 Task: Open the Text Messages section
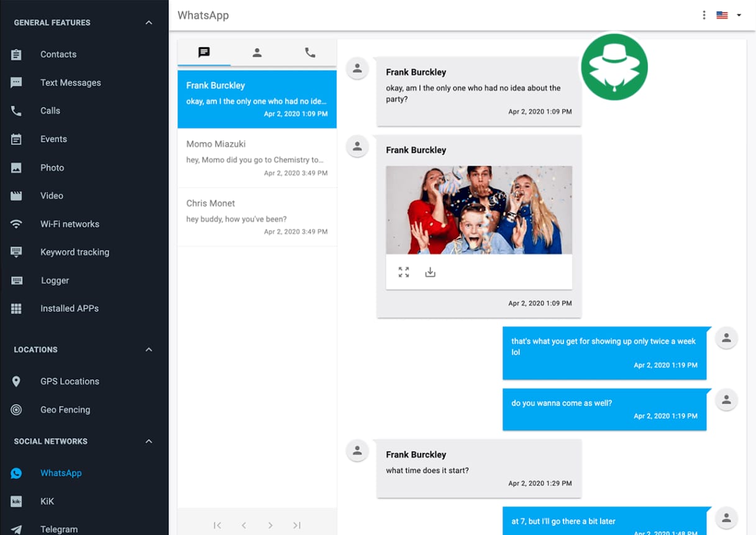[70, 82]
